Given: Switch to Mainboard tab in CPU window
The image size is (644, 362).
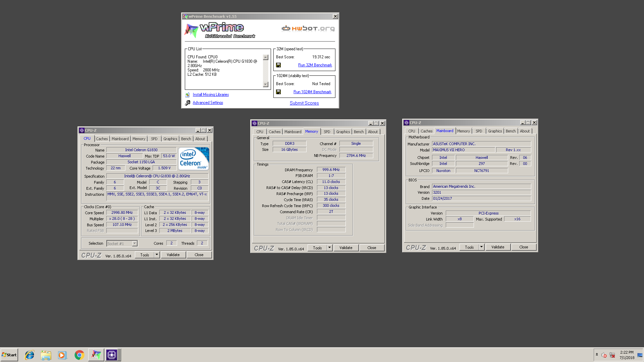Looking at the screenshot, I should tap(120, 139).
